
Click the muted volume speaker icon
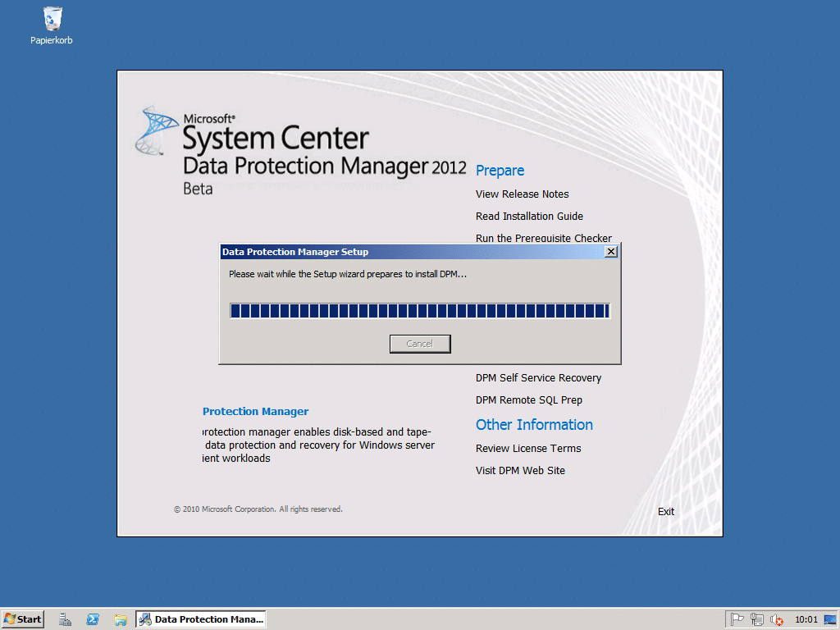pos(776,620)
